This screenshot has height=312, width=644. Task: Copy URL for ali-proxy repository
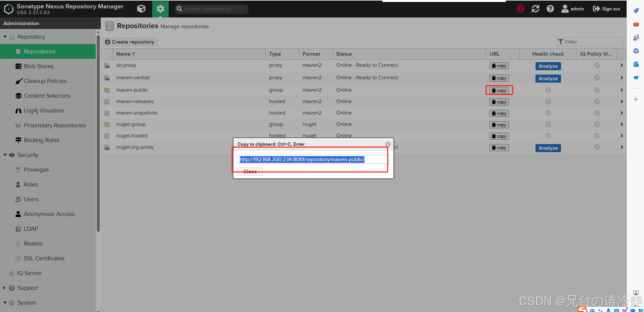point(499,66)
